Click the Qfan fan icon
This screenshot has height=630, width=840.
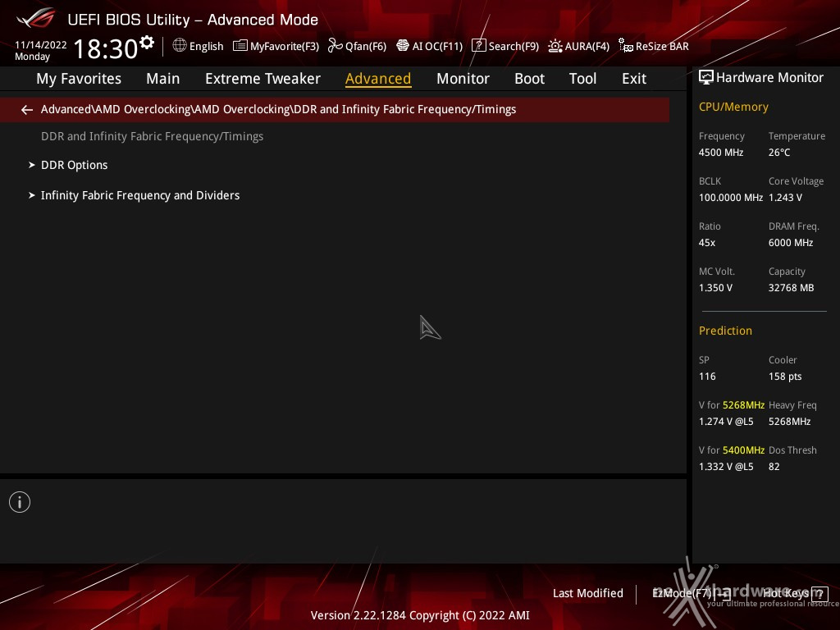tap(336, 46)
